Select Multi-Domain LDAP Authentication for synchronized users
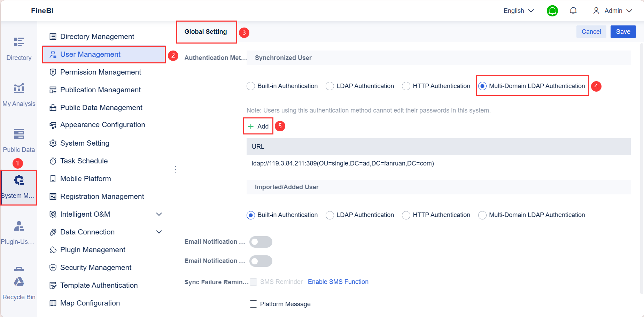The image size is (644, 317). tap(482, 86)
